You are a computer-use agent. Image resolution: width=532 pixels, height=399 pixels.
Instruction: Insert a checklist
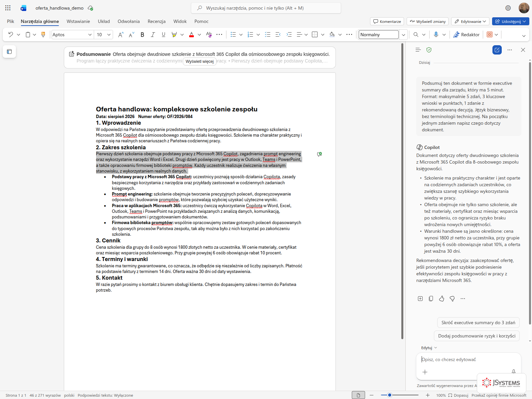(268, 35)
